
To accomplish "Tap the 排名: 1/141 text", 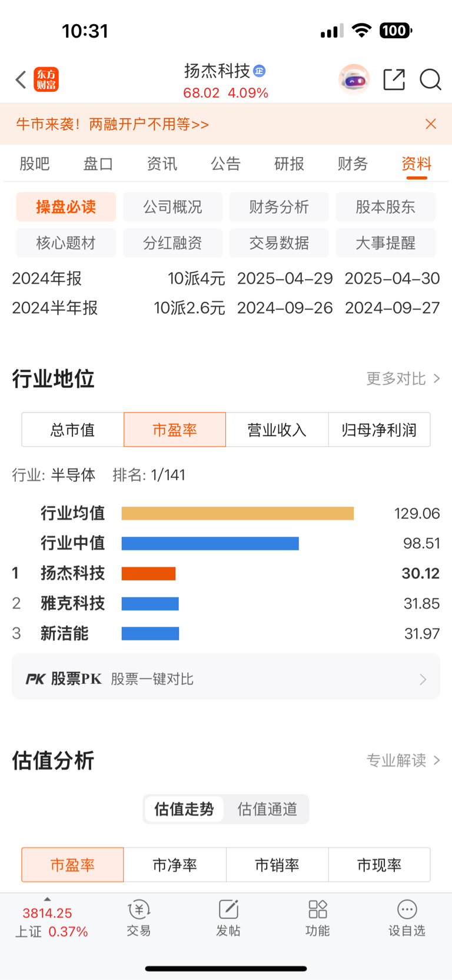I will (x=149, y=475).
